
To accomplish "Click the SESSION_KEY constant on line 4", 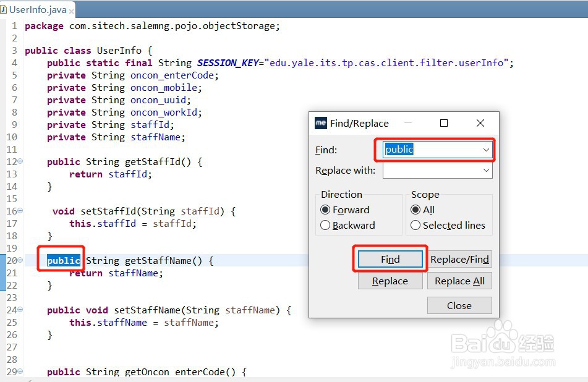I will point(228,63).
